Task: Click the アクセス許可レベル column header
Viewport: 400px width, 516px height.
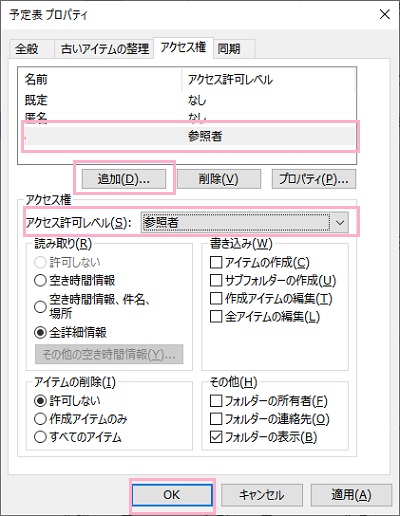Action: (269, 79)
